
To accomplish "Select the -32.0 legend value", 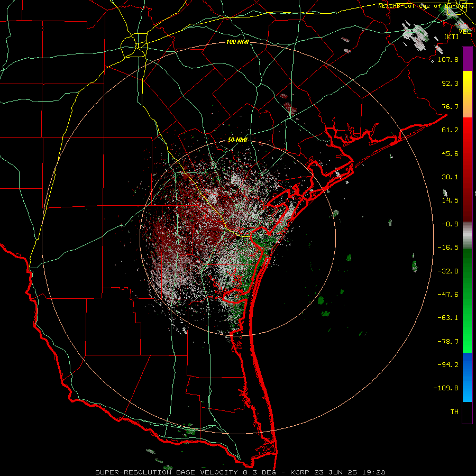I will [x=448, y=271].
